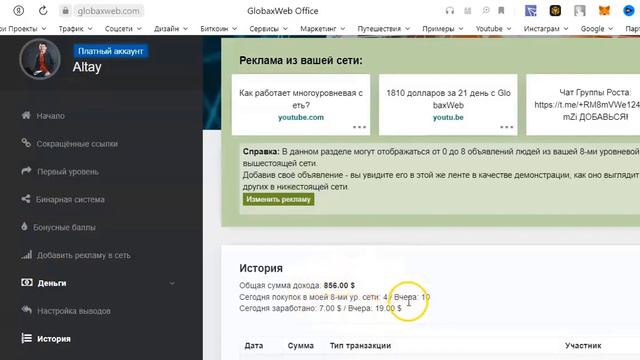Click the Сумма column header
This screenshot has width=640, height=360.
coord(300,346)
